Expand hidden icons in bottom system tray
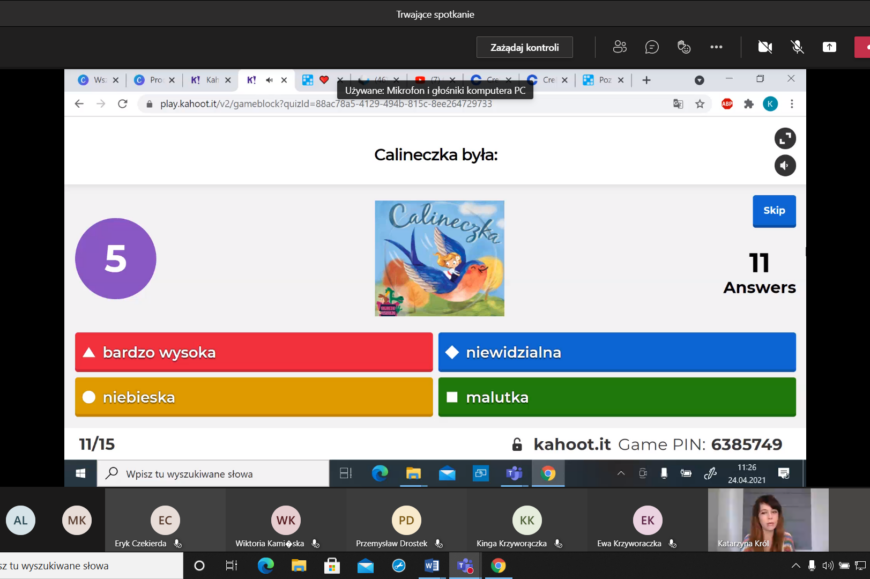This screenshot has height=579, width=870. 796,566
